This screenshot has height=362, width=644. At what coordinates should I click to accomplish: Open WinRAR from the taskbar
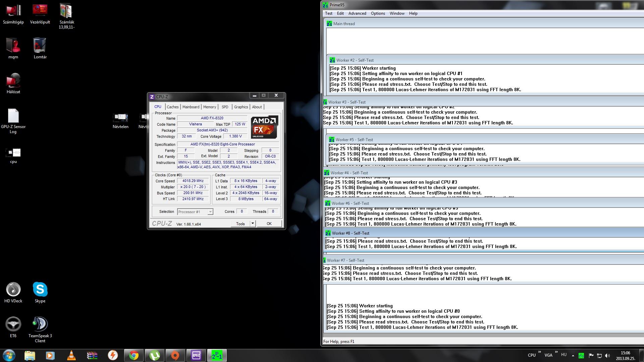pyautogui.click(x=92, y=355)
